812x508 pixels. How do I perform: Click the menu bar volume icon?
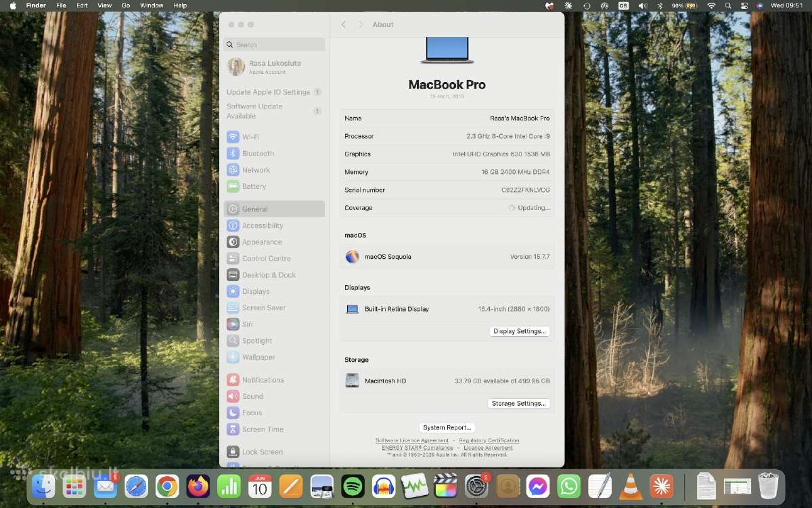click(642, 5)
